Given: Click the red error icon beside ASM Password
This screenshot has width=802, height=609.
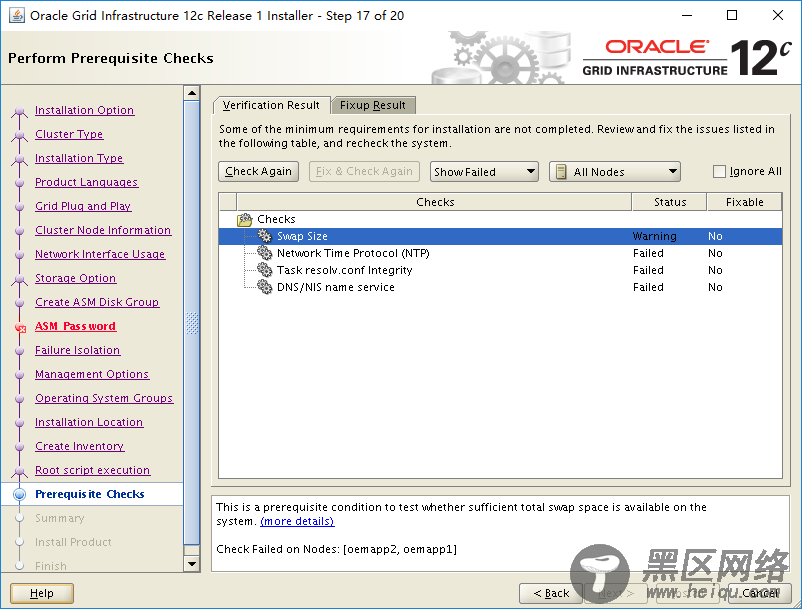Looking at the screenshot, I should pos(20,327).
